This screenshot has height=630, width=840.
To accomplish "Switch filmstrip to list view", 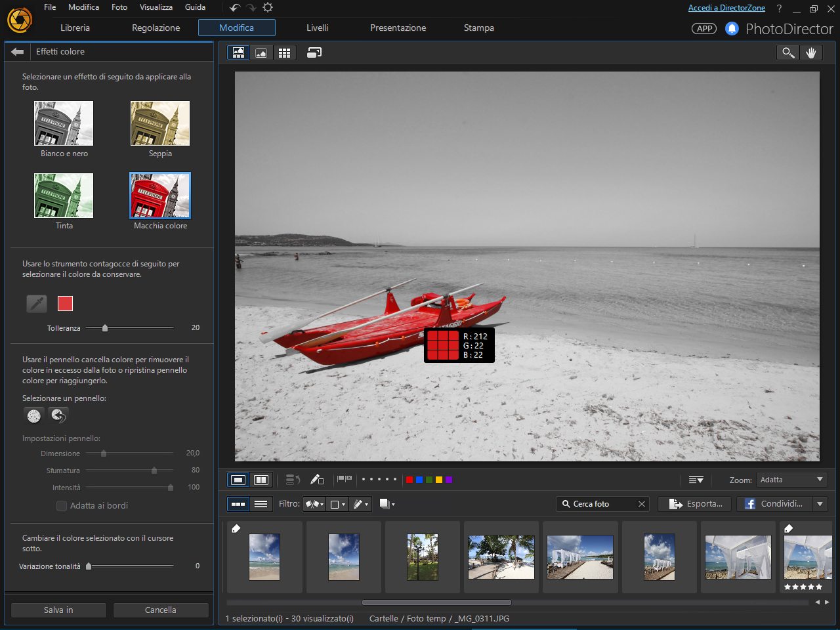I will pos(261,504).
